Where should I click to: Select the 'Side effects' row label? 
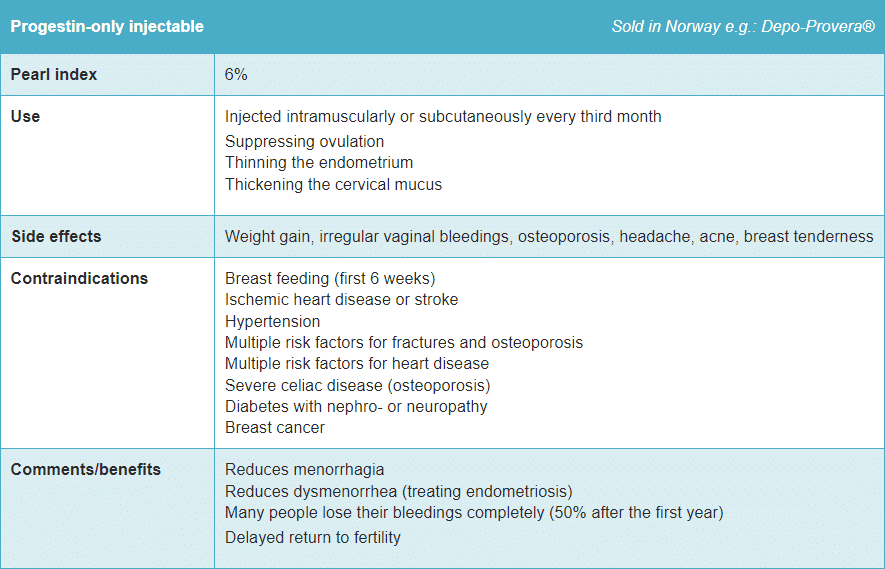[56, 237]
